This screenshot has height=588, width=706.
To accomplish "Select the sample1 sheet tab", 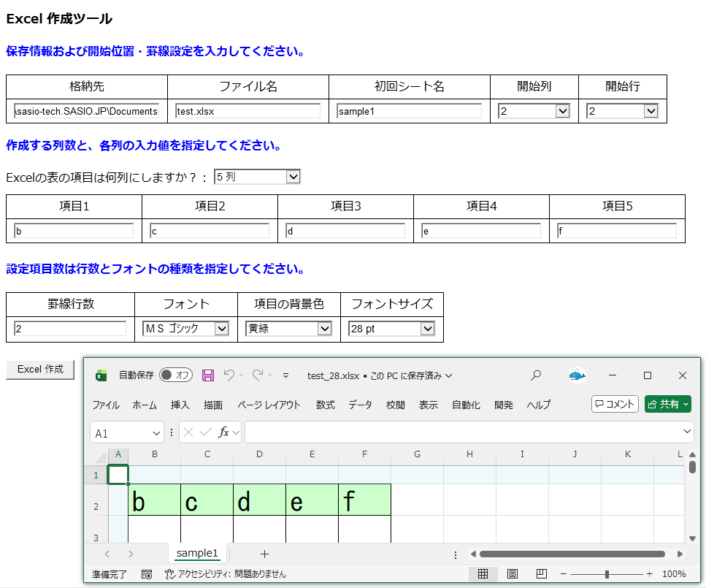I will pos(197,553).
